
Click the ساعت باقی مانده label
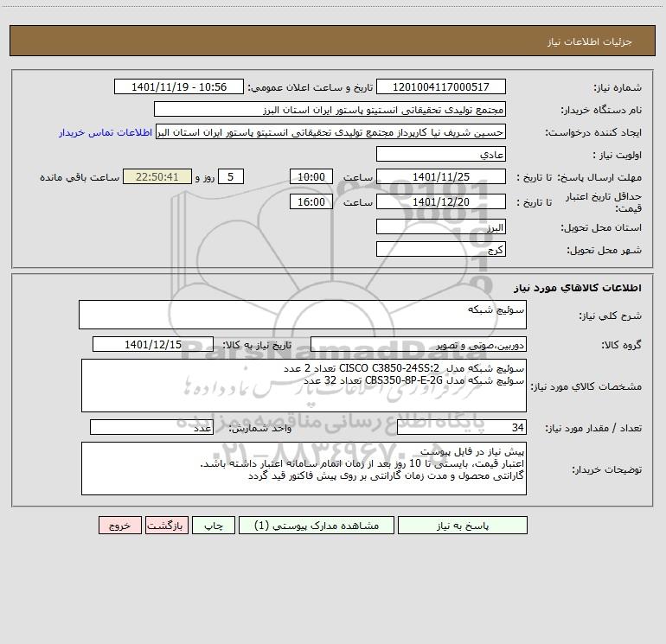click(x=80, y=177)
